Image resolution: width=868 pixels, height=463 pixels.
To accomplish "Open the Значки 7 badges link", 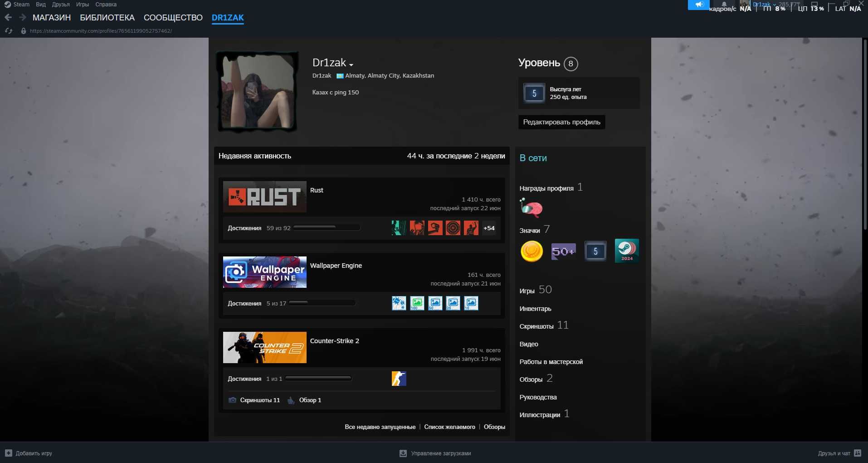I will pyautogui.click(x=534, y=230).
